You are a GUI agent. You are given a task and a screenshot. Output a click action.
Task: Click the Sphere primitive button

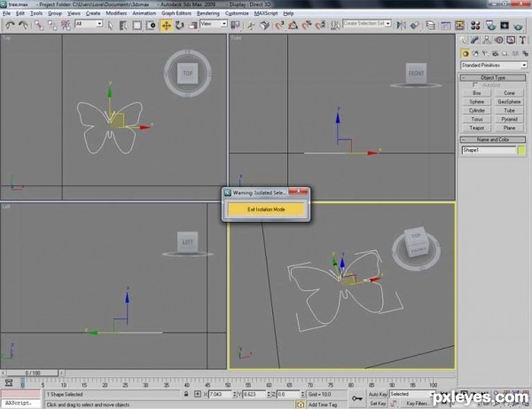tap(477, 102)
